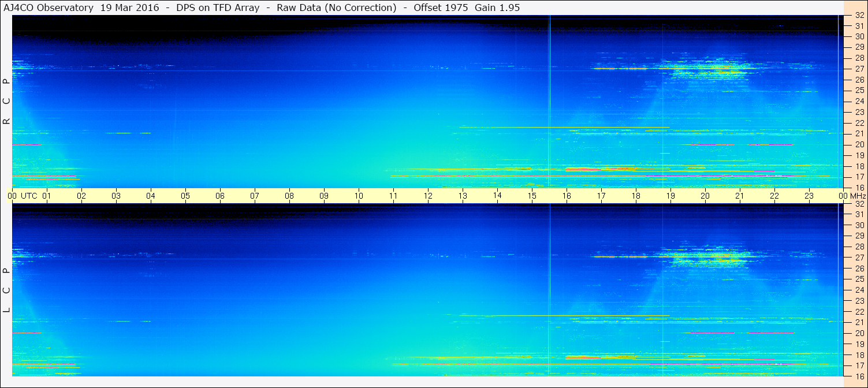
Task: Click the vertical "L C P" panel label
Action: click(x=6, y=290)
